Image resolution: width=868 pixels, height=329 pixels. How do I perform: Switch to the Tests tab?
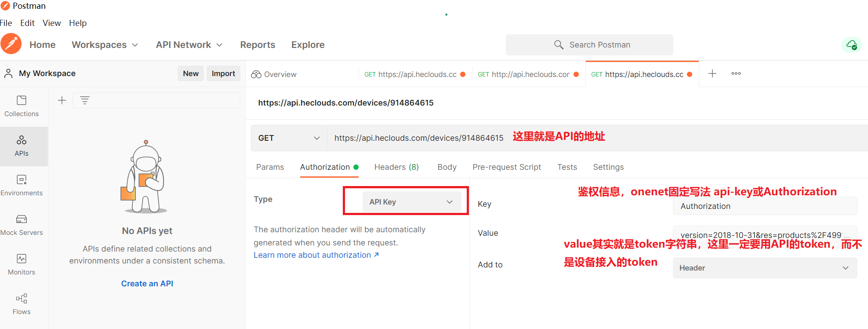tap(567, 167)
